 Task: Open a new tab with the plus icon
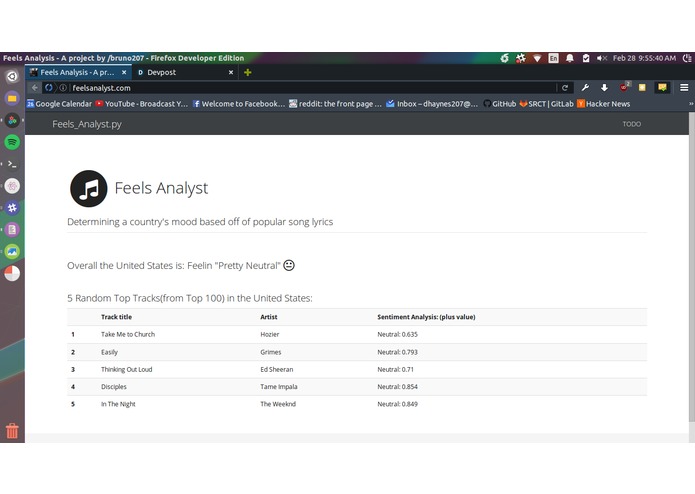point(248,72)
